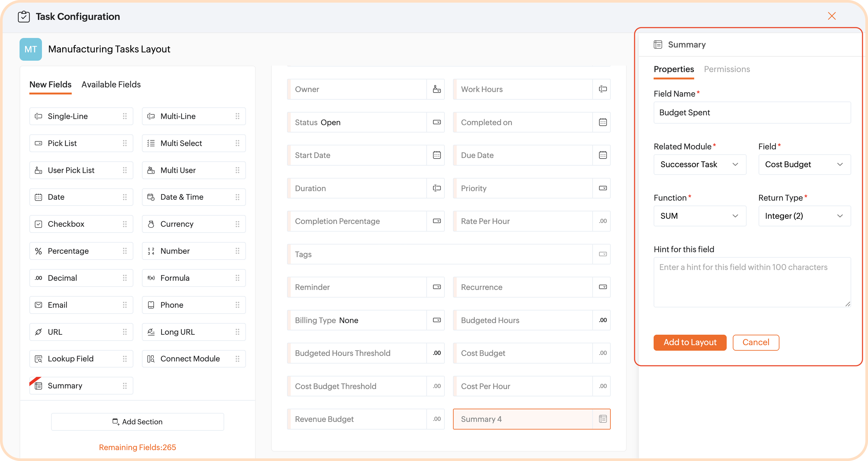Click drag handle on Checkbox field
This screenshot has width=868, height=461.
pyautogui.click(x=125, y=224)
